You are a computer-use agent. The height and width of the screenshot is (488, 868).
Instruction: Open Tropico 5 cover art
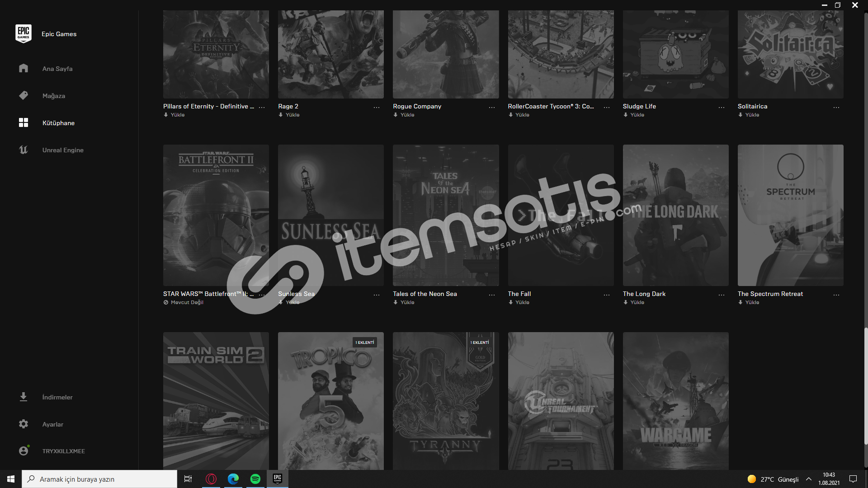[331, 401]
